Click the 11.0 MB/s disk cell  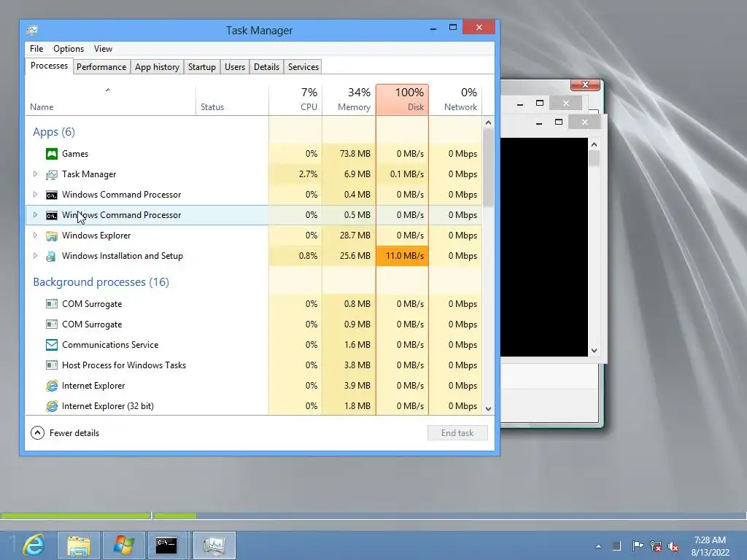tap(402, 256)
